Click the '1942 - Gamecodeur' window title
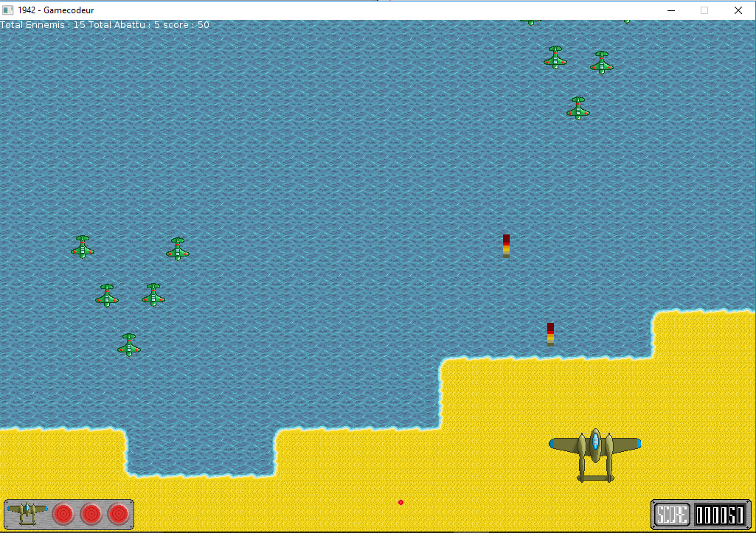The height and width of the screenshot is (533, 756). [x=56, y=10]
